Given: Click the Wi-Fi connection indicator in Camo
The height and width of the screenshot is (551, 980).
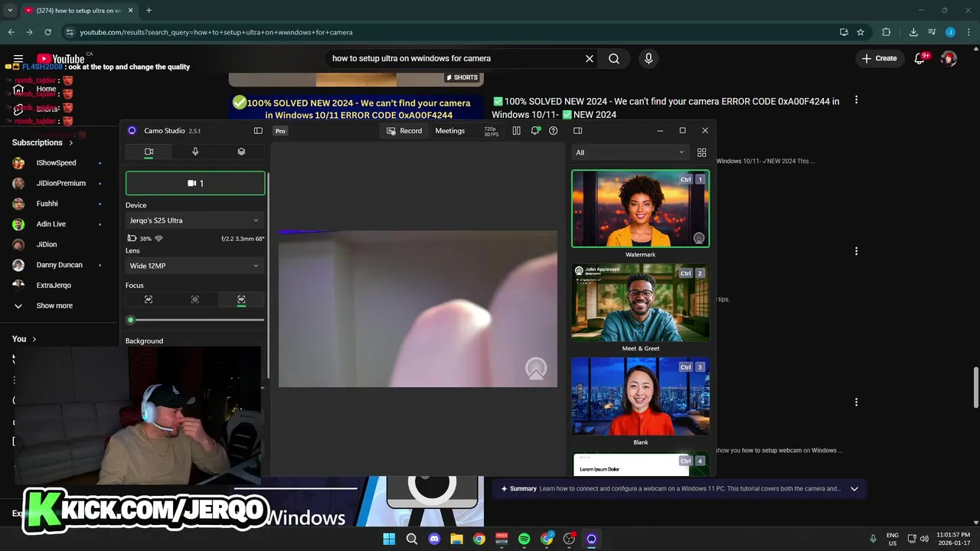Looking at the screenshot, I should 158,239.
